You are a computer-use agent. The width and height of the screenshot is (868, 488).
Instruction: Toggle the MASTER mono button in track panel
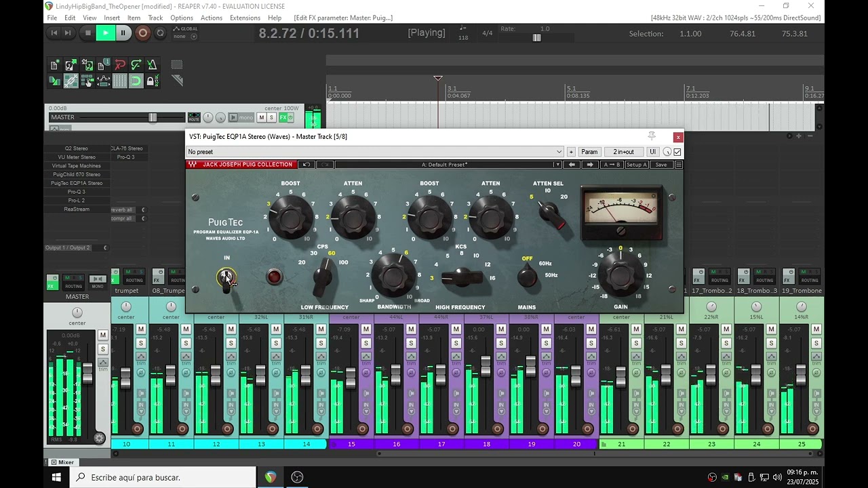click(x=241, y=117)
